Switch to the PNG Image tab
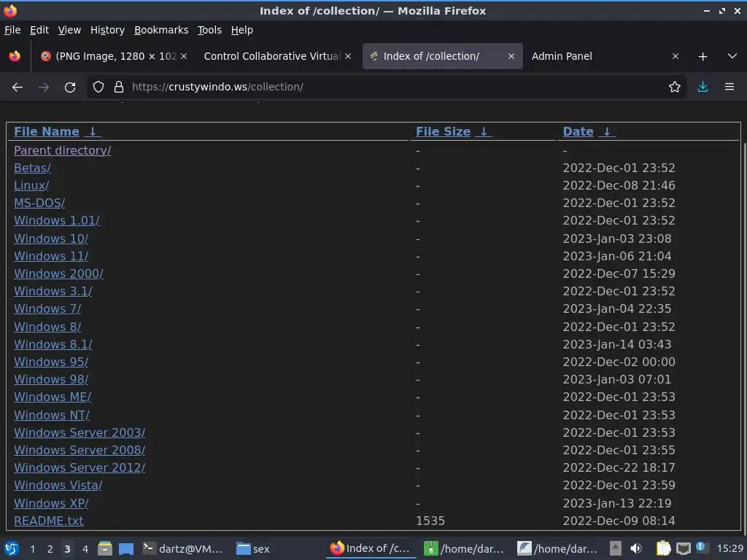Viewport: 747px width, 560px height. pos(115,56)
